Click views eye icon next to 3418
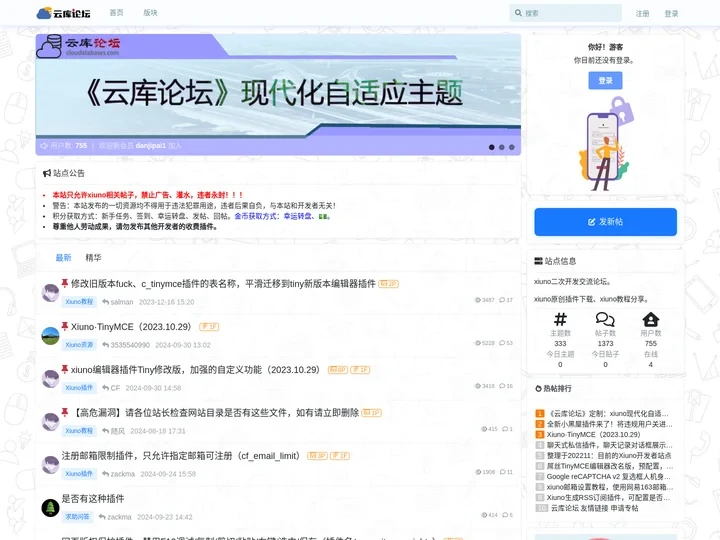720x540 pixels. pyautogui.click(x=478, y=386)
